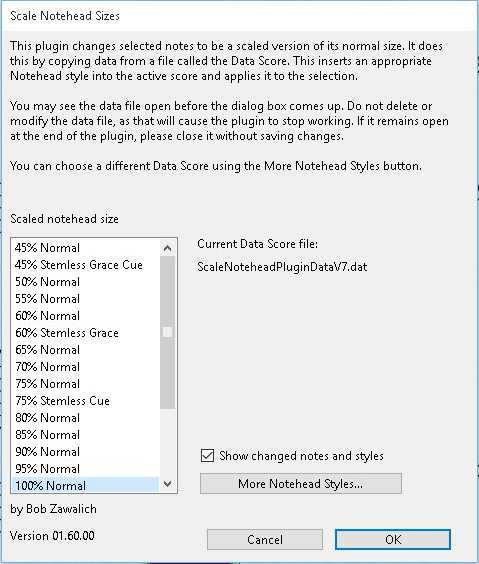Click the list scroll-up arrow
The height and width of the screenshot is (564, 479).
[x=167, y=248]
